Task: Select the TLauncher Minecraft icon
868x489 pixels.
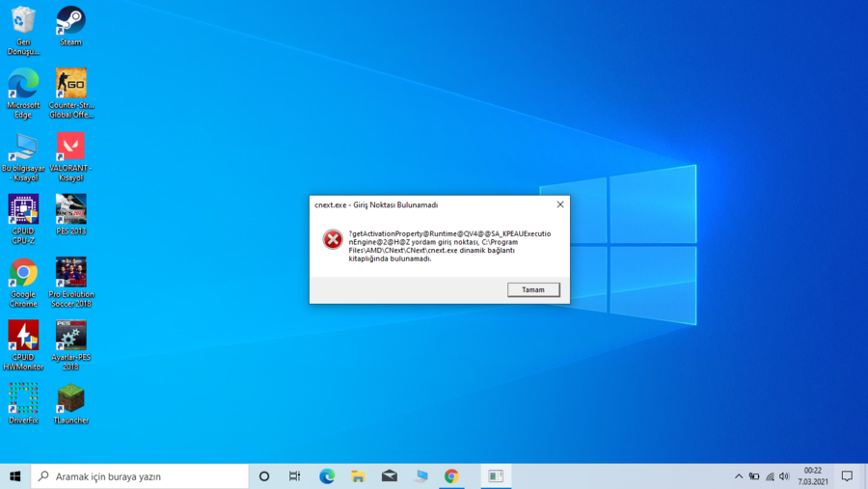Action: (x=70, y=404)
